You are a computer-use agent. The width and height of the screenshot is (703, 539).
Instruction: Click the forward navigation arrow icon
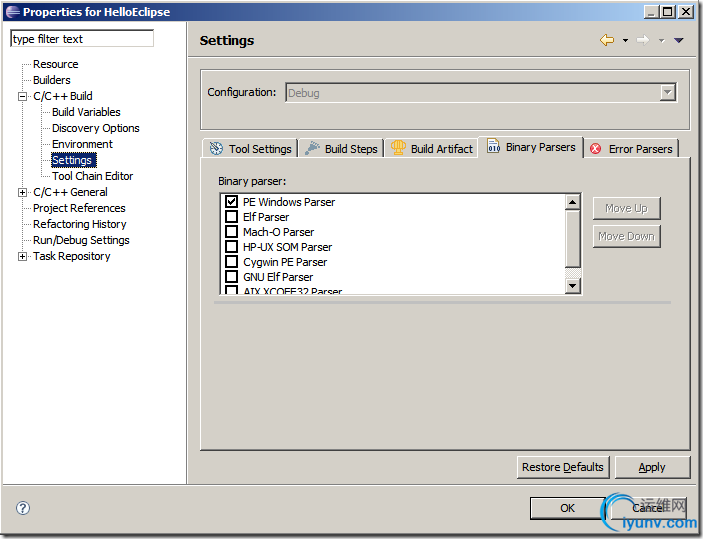(x=642, y=40)
